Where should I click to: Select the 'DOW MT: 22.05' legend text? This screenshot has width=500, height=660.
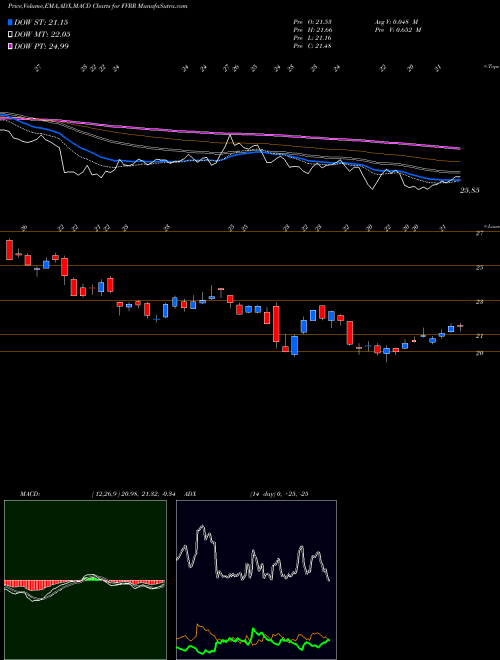[x=42, y=35]
